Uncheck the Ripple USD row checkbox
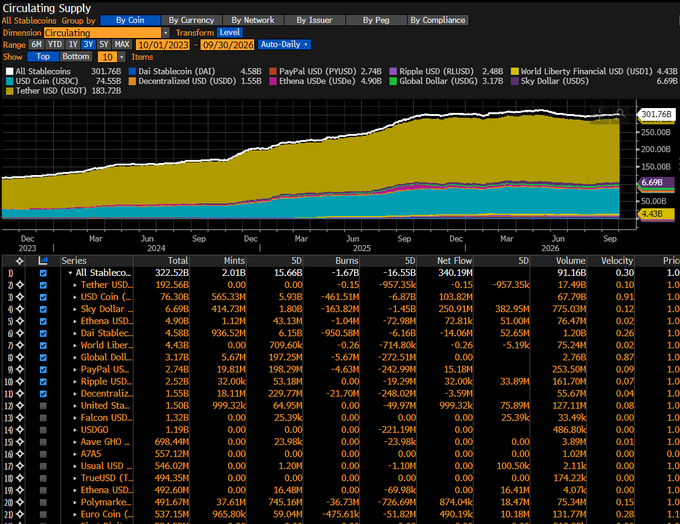 (x=43, y=382)
